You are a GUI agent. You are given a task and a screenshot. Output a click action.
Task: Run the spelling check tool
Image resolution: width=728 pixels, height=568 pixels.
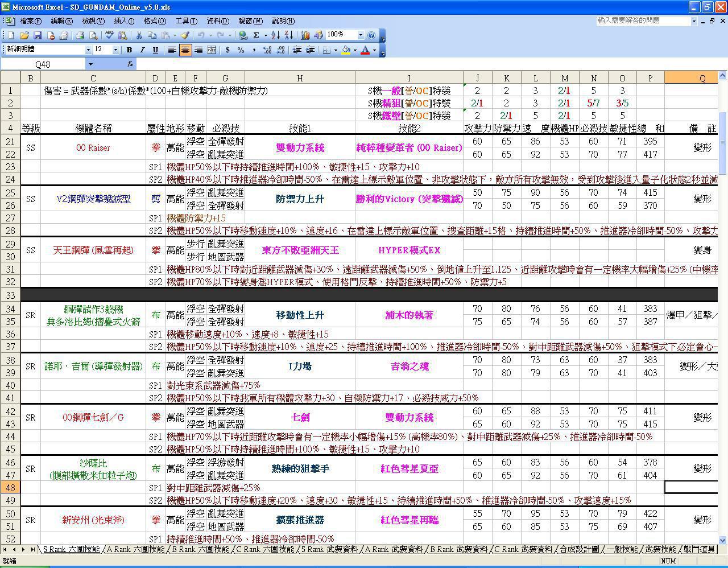click(x=109, y=35)
